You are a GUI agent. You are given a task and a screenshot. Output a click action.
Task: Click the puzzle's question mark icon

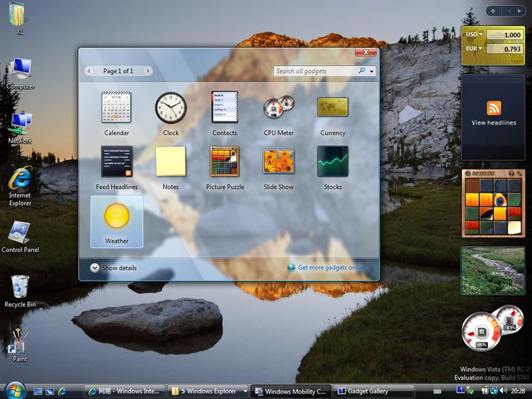[x=511, y=174]
